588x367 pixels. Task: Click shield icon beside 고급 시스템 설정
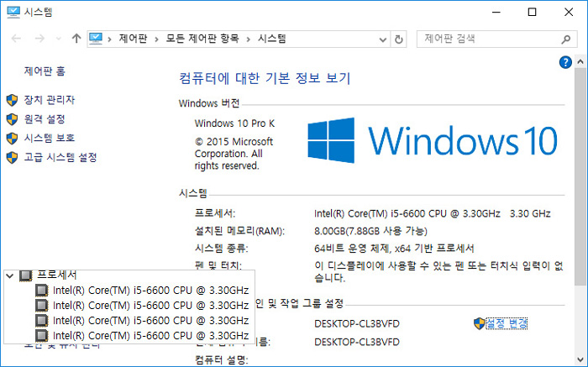pos(12,157)
